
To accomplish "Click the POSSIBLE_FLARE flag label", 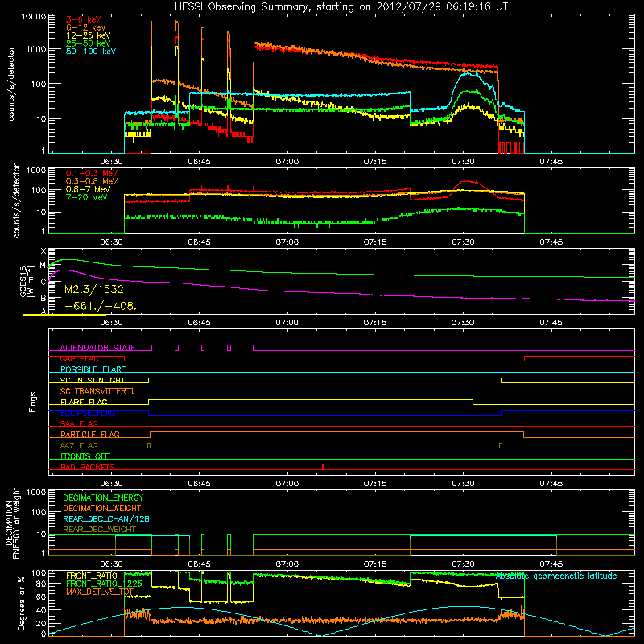I will (x=93, y=369).
